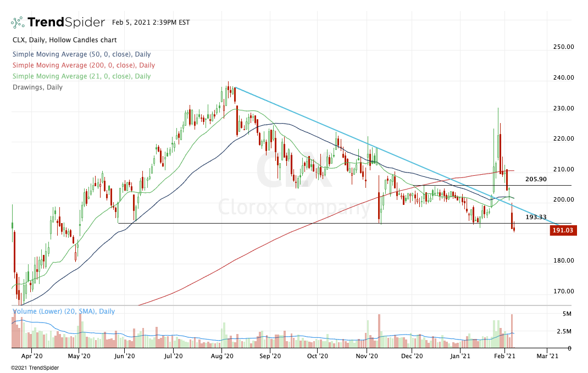Image resolution: width=588 pixels, height=373 pixels.
Task: Click the Feb '21 date axis label
Action: pos(505,356)
